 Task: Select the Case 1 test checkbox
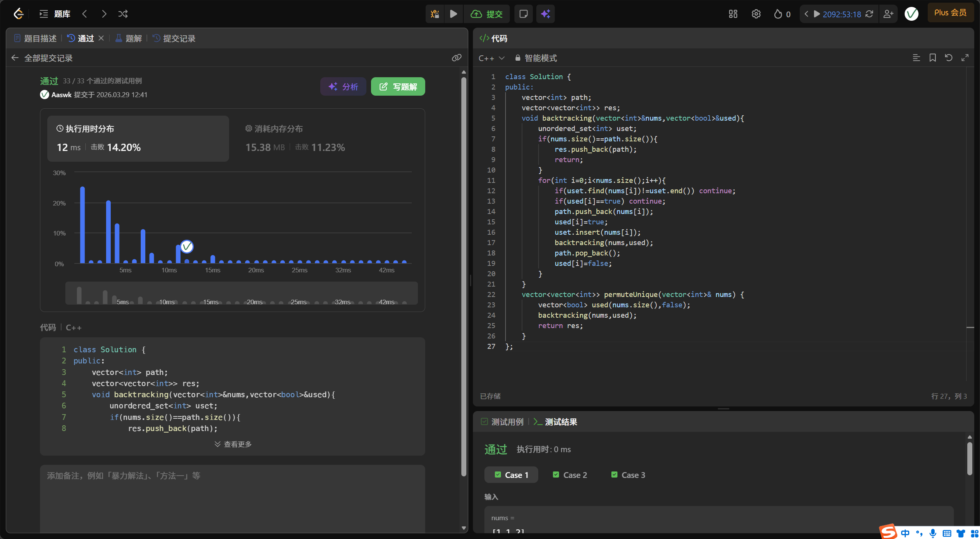pyautogui.click(x=498, y=474)
